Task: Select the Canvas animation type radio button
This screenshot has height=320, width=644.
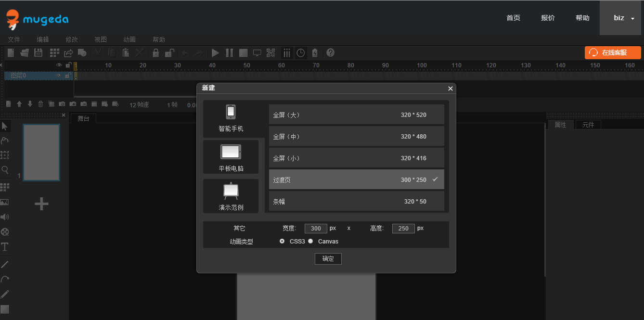Action: pyautogui.click(x=311, y=241)
